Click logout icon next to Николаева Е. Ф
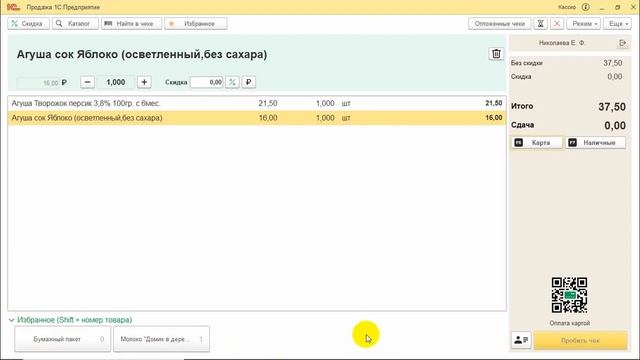Screen dimensions: 640x360 point(622,43)
